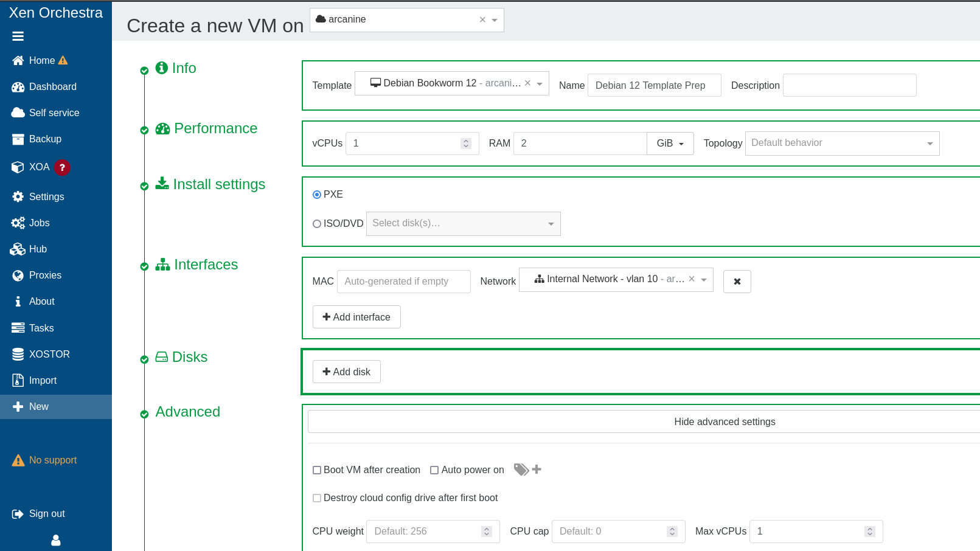Open Backup in the sidebar
980x551 pixels.
[x=56, y=139]
